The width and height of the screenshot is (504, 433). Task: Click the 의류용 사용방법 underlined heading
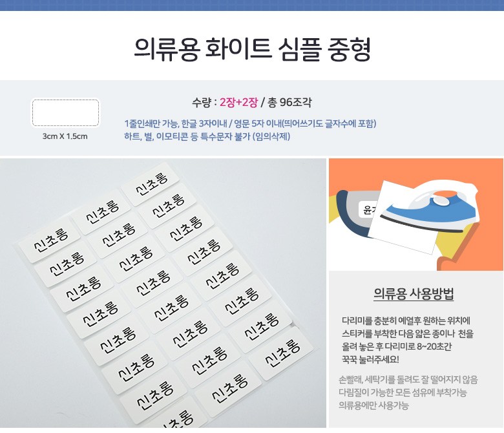pos(414,294)
